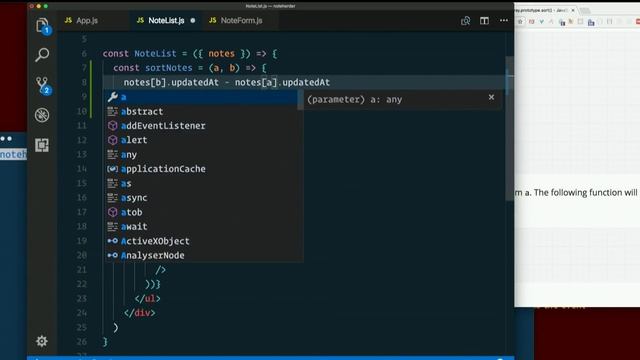640x360 pixels.
Task: Click the cube icon beside 'atob'
Action: click(113, 212)
